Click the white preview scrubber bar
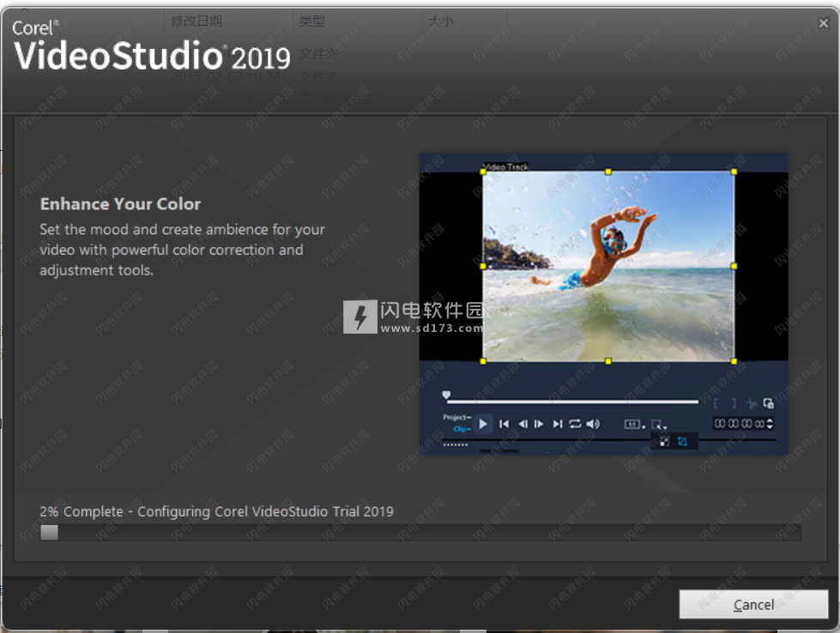 click(x=572, y=401)
